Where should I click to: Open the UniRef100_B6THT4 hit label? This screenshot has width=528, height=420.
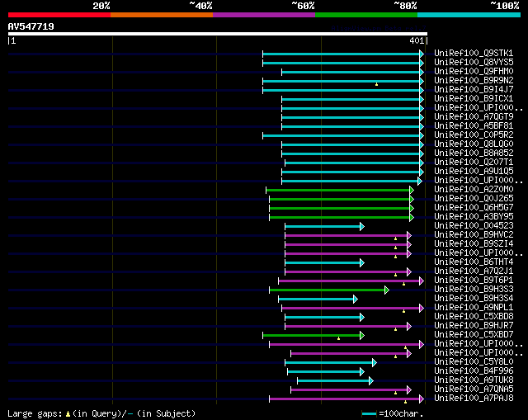[x=474, y=262]
